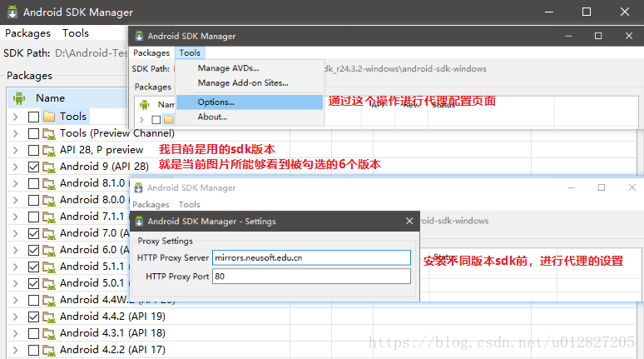Click the package icon of Android 5.0.1
This screenshot has width=644, height=359.
[x=49, y=283]
